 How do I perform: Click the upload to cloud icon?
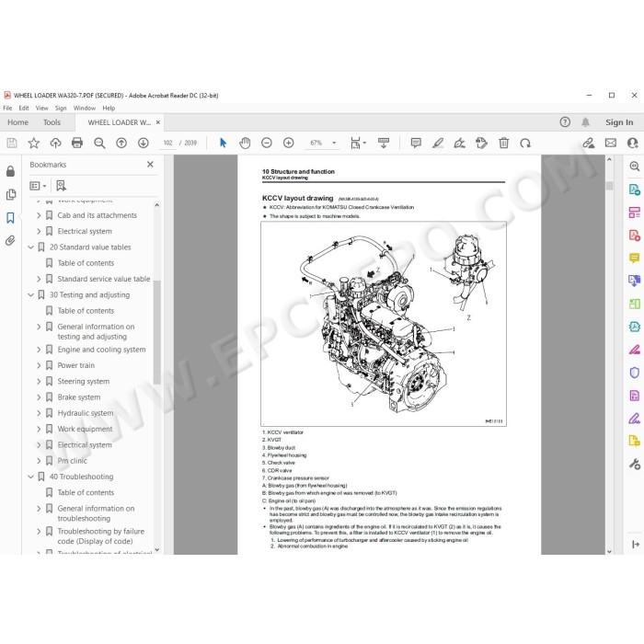55,143
